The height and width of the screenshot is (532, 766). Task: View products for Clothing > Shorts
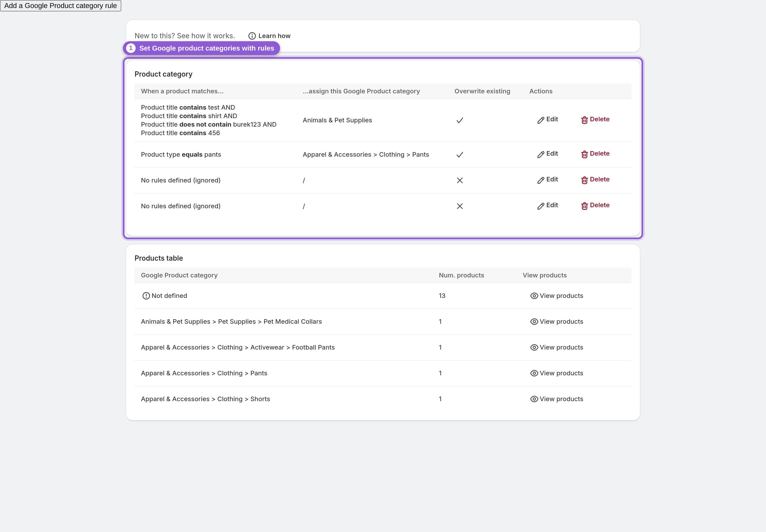[x=557, y=399]
